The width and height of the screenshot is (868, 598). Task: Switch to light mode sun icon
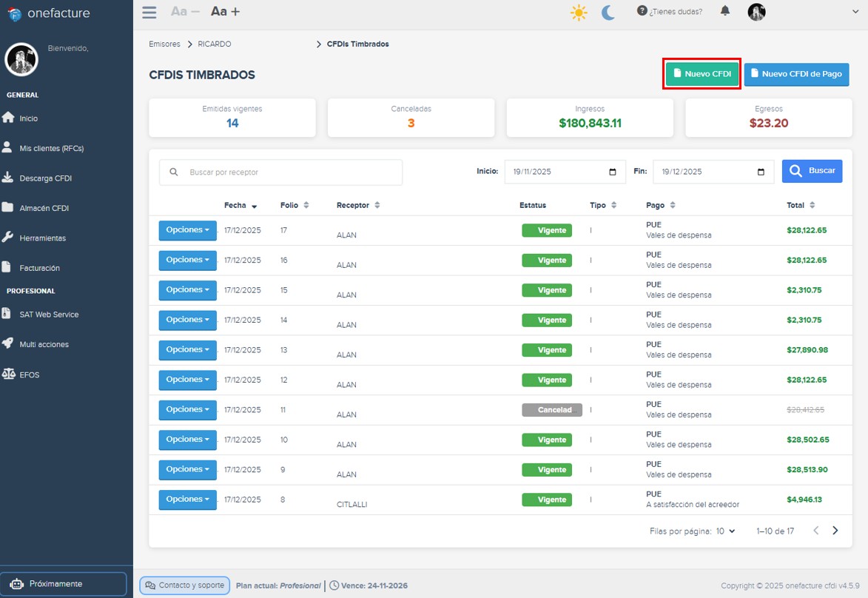[579, 13]
